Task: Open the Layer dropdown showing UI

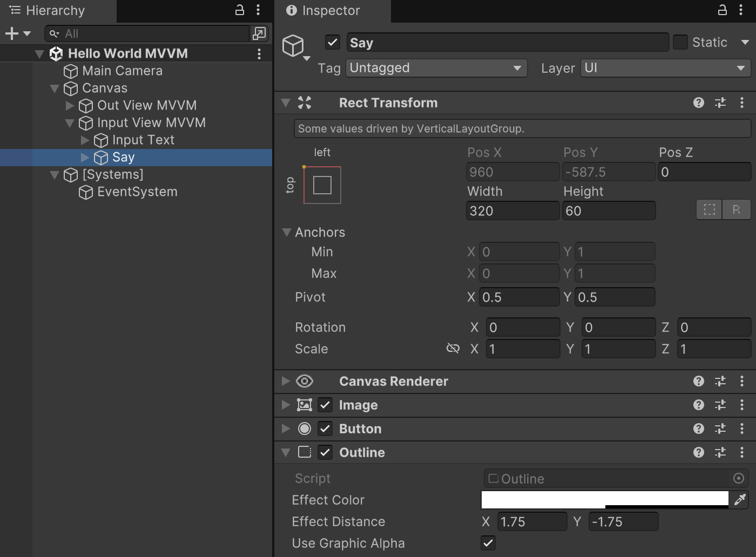Action: [664, 68]
